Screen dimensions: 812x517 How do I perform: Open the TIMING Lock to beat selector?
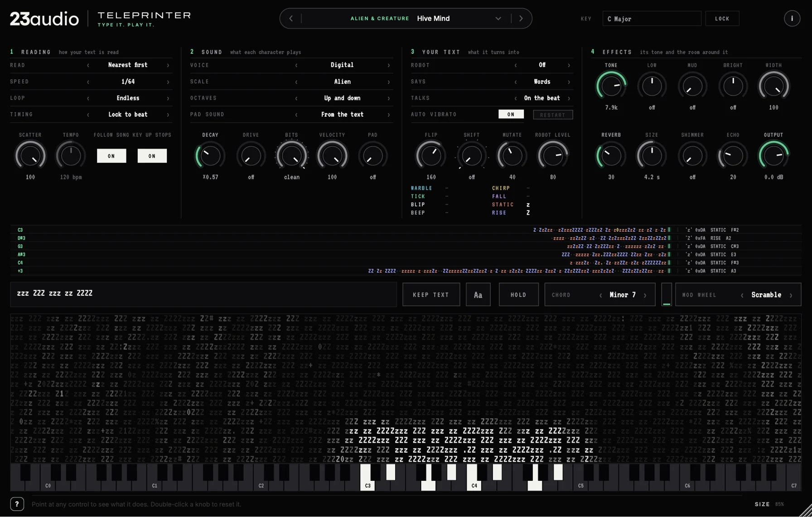(x=128, y=115)
